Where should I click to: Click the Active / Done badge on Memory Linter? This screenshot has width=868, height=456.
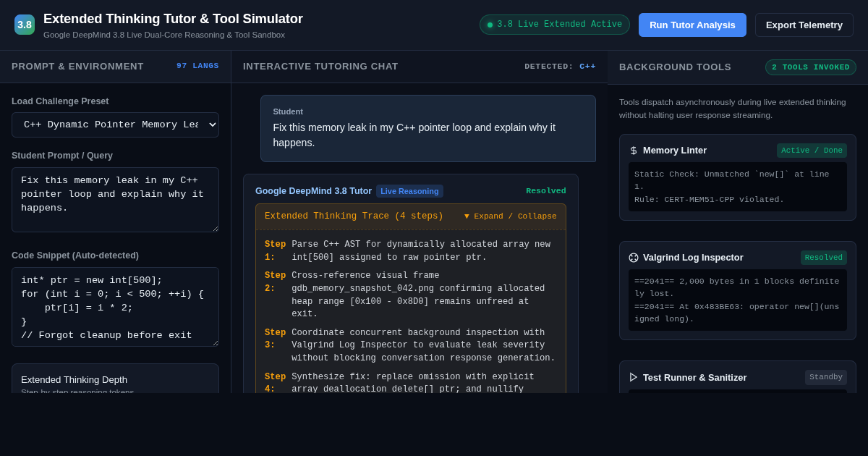coord(812,151)
